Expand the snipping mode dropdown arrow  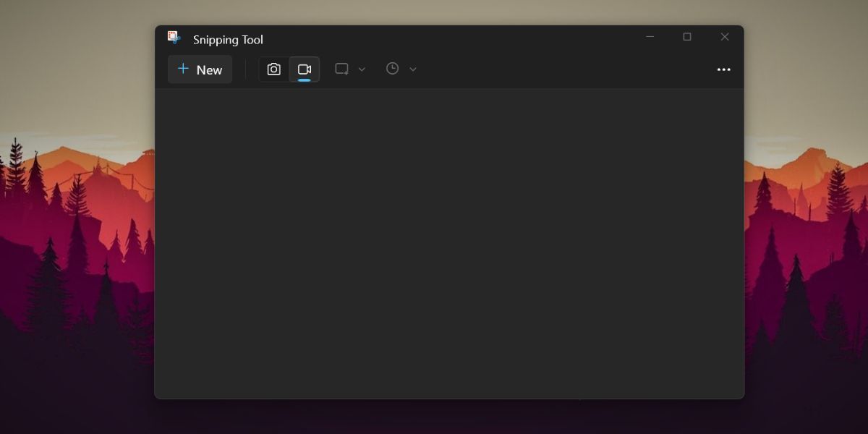(x=361, y=69)
